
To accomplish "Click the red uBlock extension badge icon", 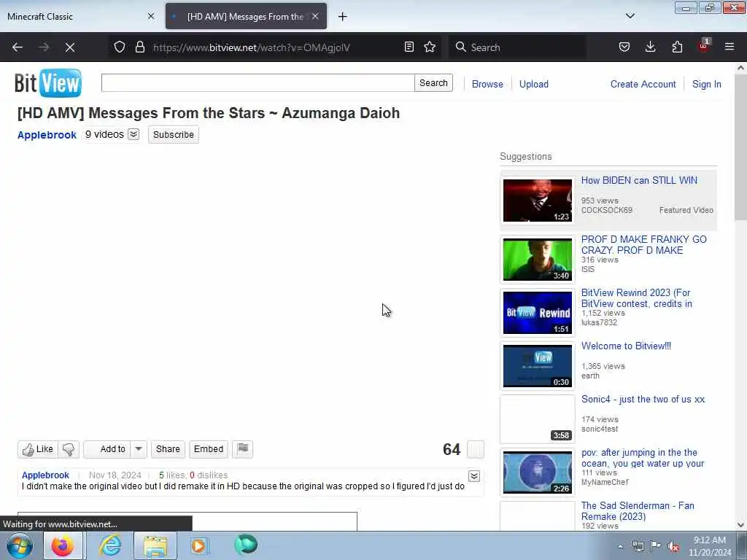I will click(x=704, y=46).
